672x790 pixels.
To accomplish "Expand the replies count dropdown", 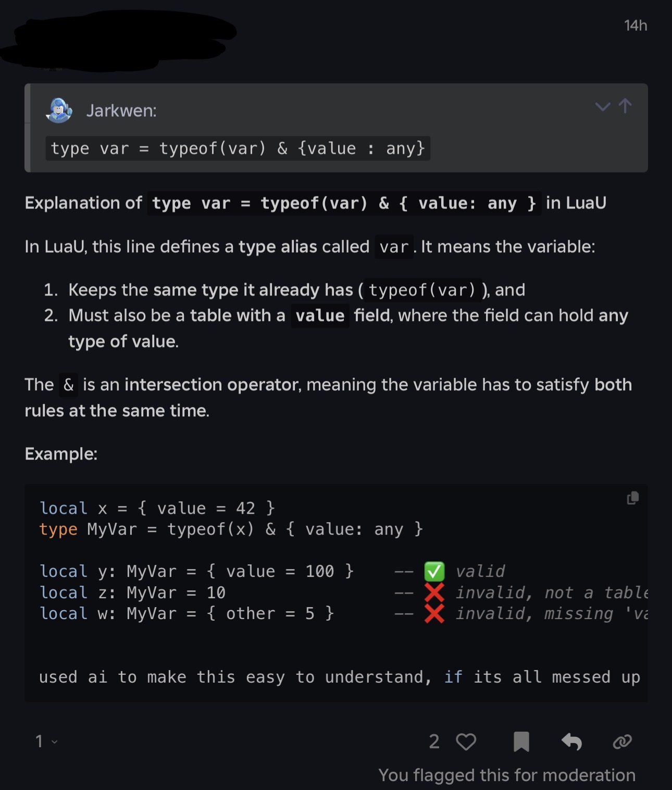I will point(46,741).
